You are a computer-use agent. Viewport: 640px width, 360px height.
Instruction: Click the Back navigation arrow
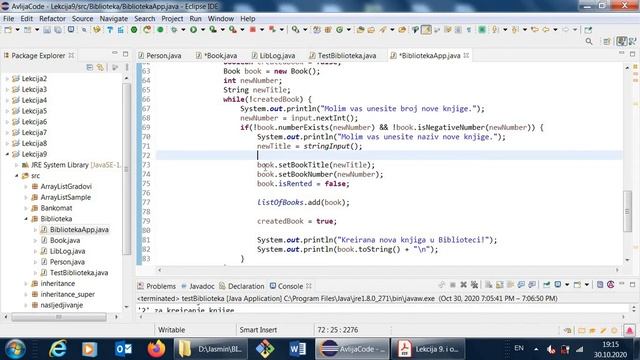click(546, 29)
